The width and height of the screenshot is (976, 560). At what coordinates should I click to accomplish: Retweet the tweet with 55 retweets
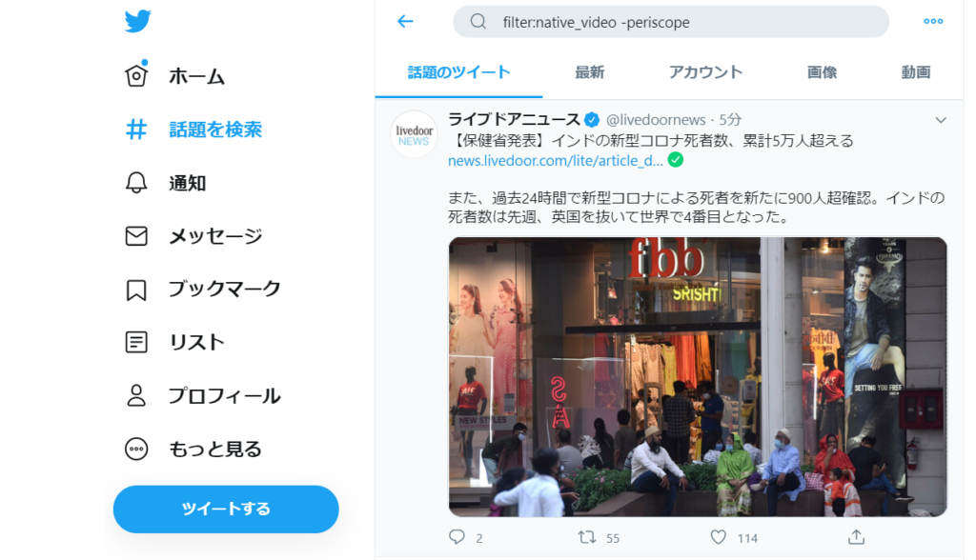[x=587, y=537]
